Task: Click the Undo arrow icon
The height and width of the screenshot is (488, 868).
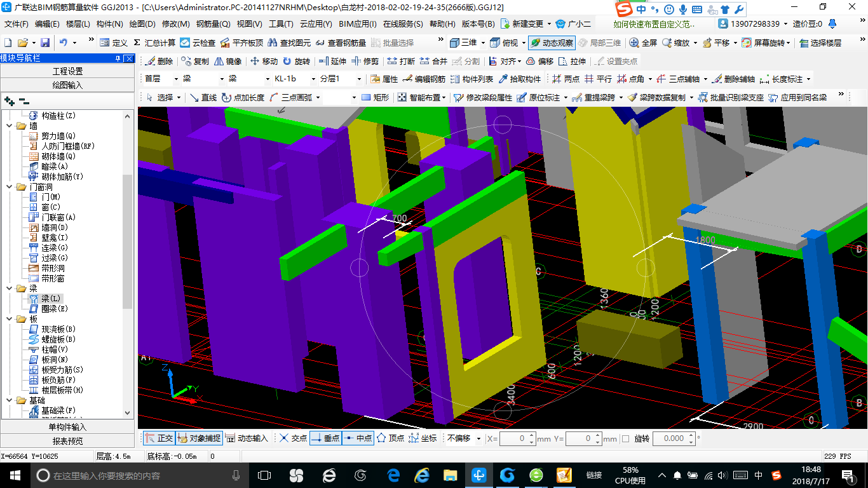Action: 64,43
